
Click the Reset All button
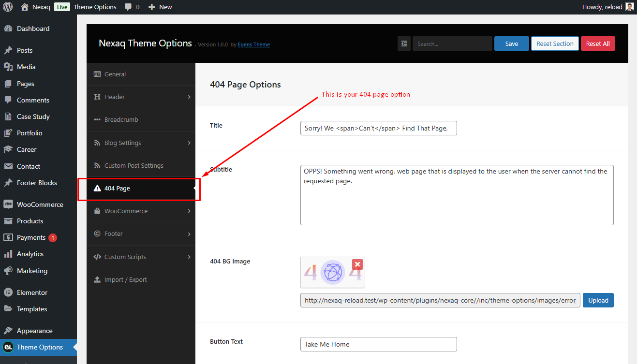click(598, 44)
